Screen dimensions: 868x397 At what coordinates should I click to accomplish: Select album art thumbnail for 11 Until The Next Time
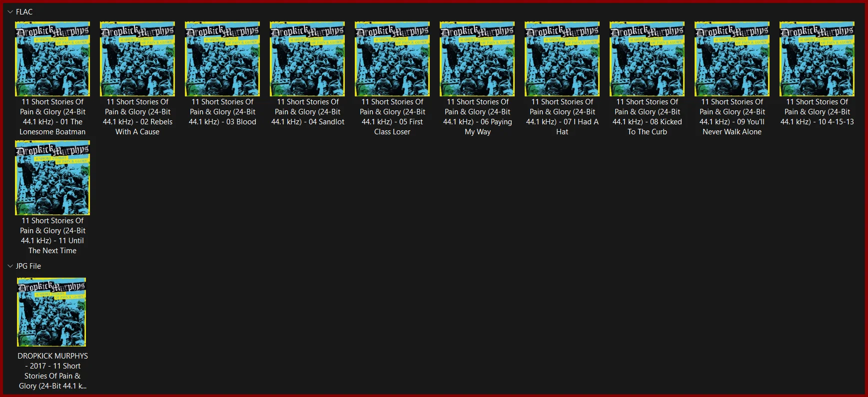(x=52, y=178)
